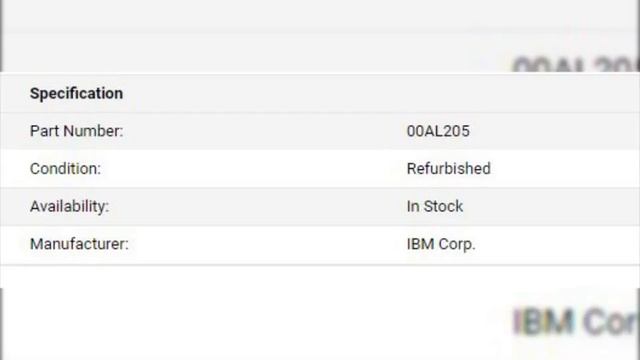
Task: Click empty space right of the In Stock value
Action: (x=551, y=206)
